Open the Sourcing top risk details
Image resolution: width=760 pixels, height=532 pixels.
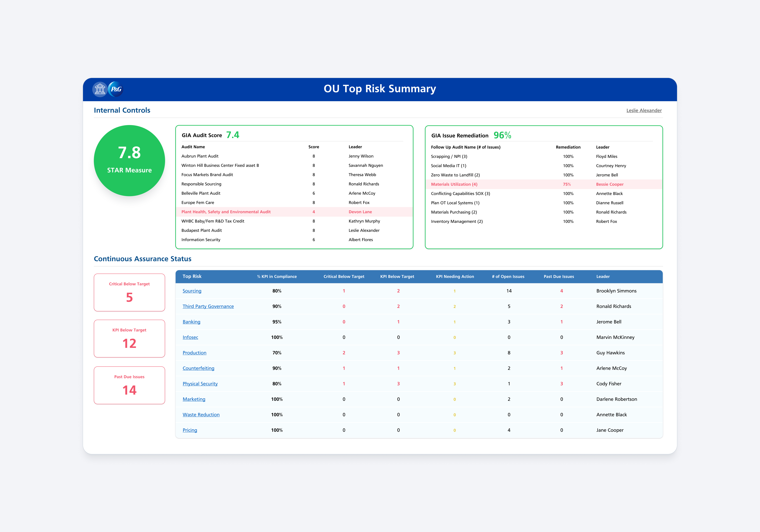click(192, 290)
